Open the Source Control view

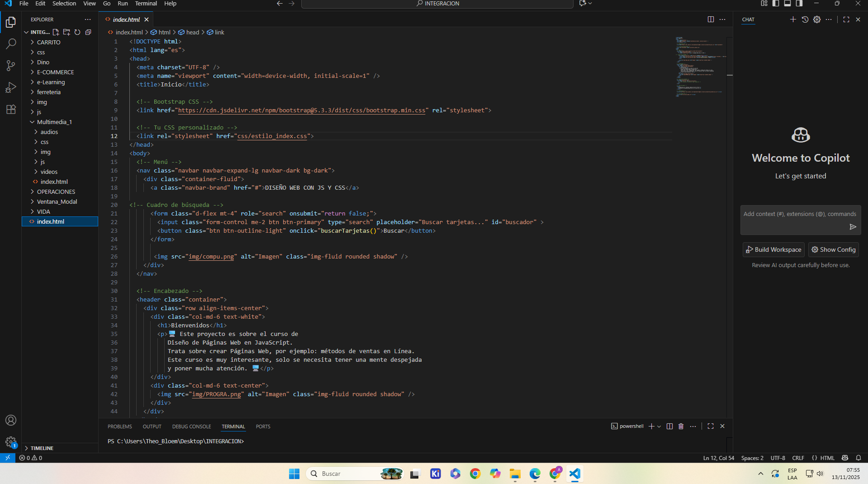[11, 66]
